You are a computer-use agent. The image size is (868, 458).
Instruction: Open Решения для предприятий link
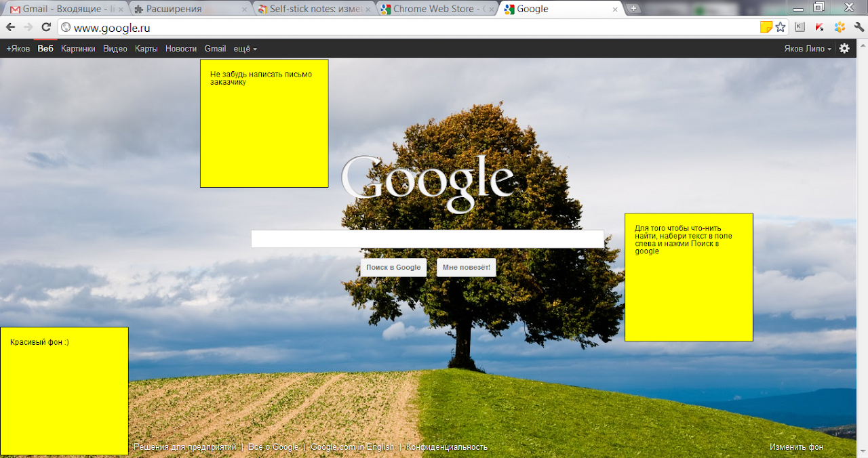click(x=184, y=447)
